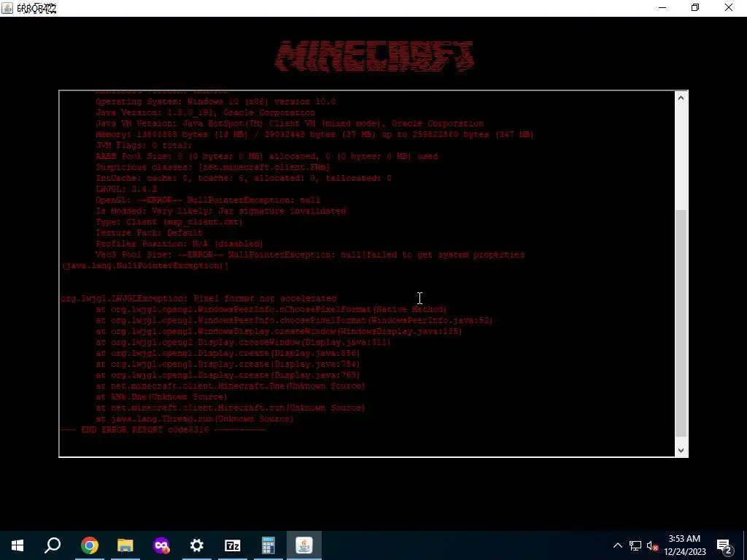
Task: Click the 'Java VM Version' line
Action: (290, 123)
